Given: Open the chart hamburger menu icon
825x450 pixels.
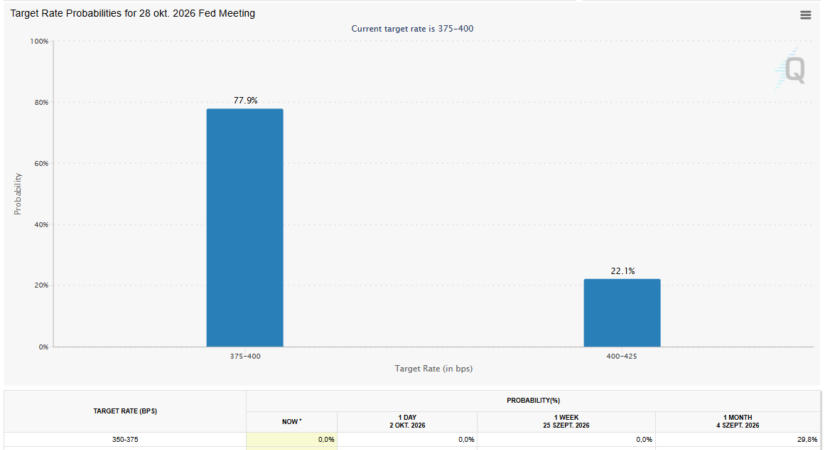Looking at the screenshot, I should click(805, 15).
